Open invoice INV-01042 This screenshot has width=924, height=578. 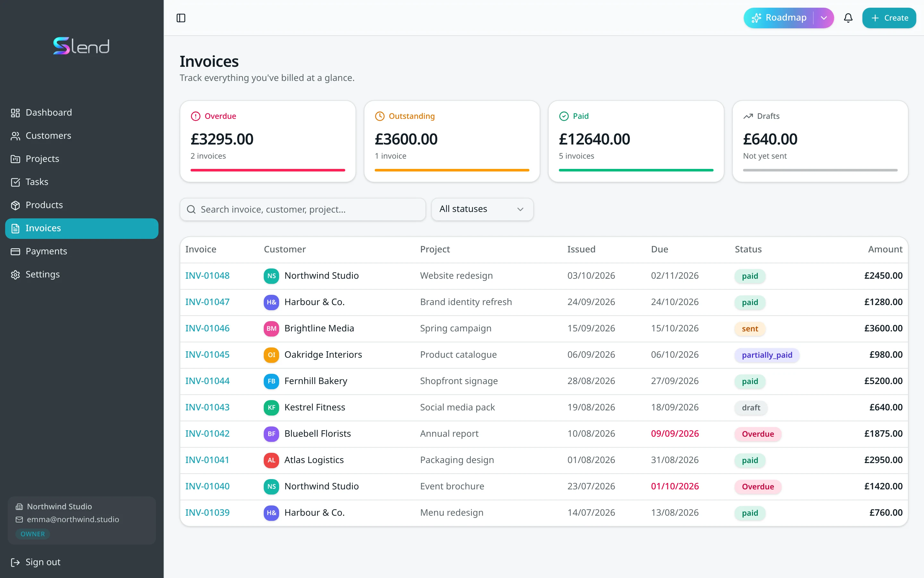coord(207,434)
